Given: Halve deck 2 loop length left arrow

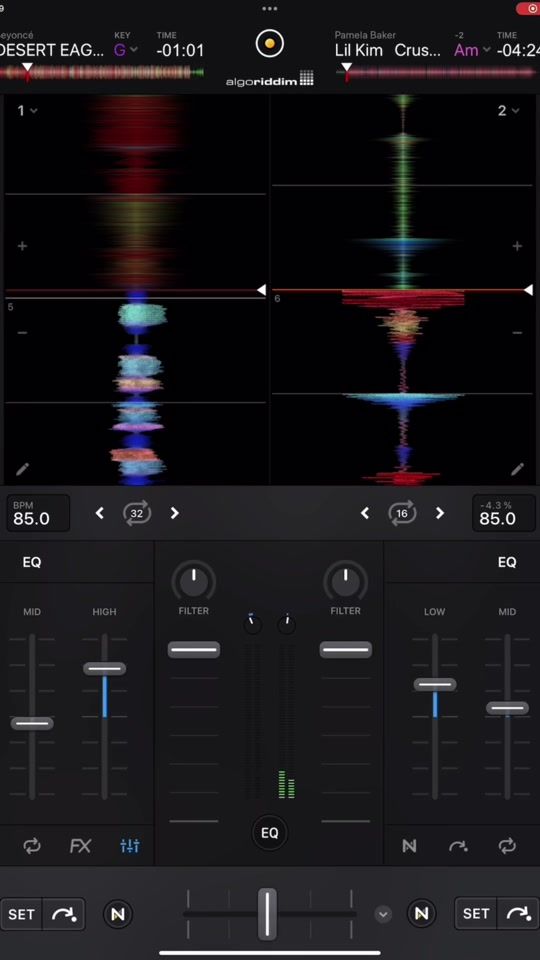Looking at the screenshot, I should tap(365, 513).
